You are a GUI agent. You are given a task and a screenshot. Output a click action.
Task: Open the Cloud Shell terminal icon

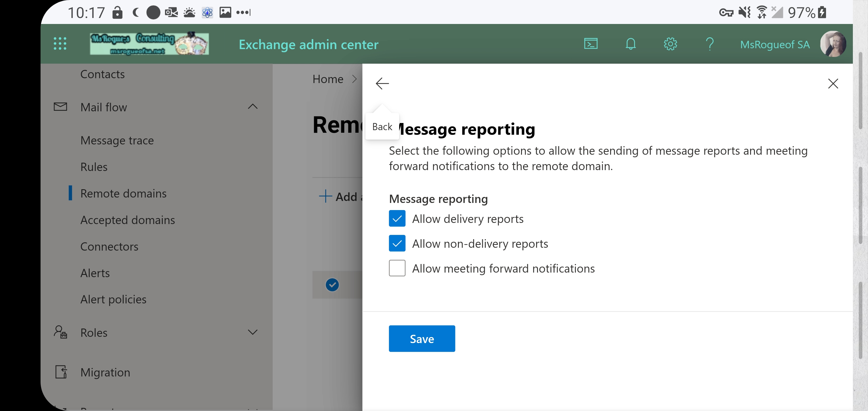pos(591,44)
